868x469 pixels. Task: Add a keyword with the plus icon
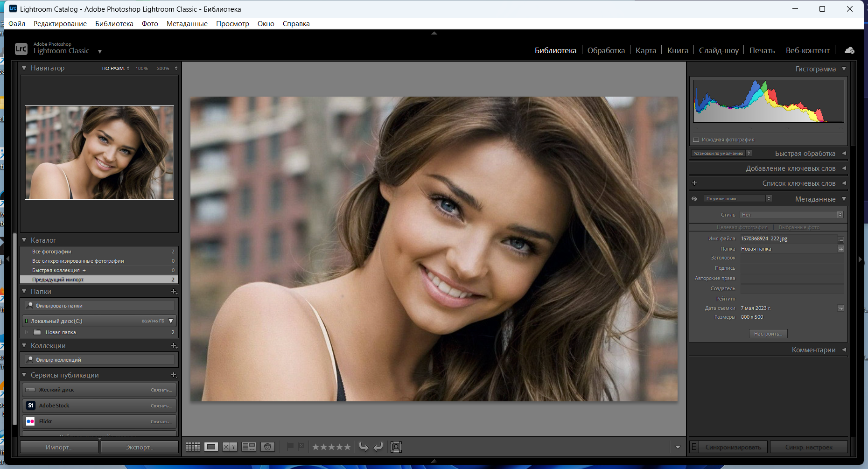[694, 183]
